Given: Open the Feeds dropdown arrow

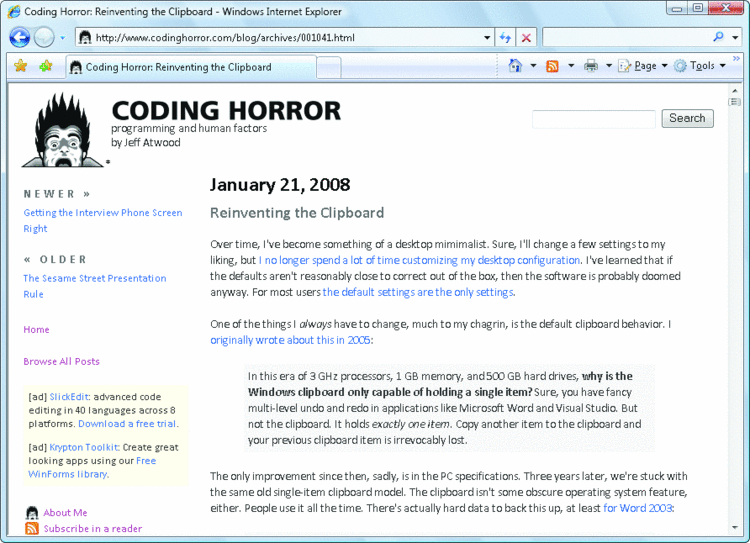Looking at the screenshot, I should pos(571,66).
